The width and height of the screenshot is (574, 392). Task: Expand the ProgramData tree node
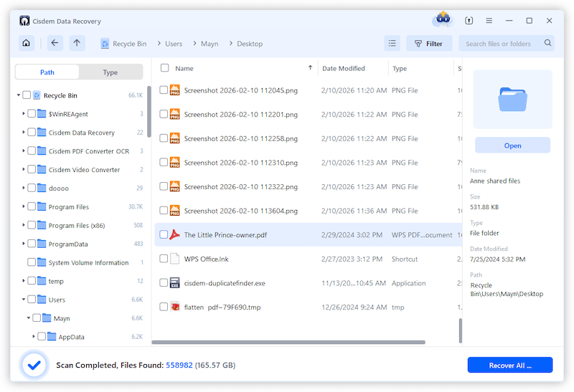point(24,243)
